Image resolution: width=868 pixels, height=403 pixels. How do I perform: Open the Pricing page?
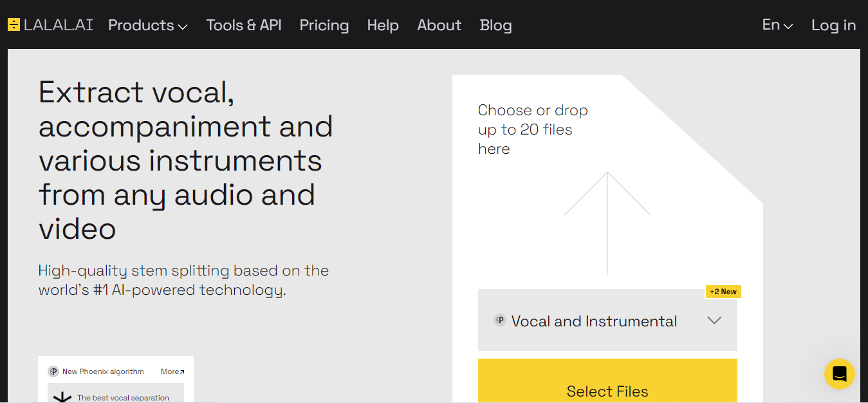pos(324,25)
